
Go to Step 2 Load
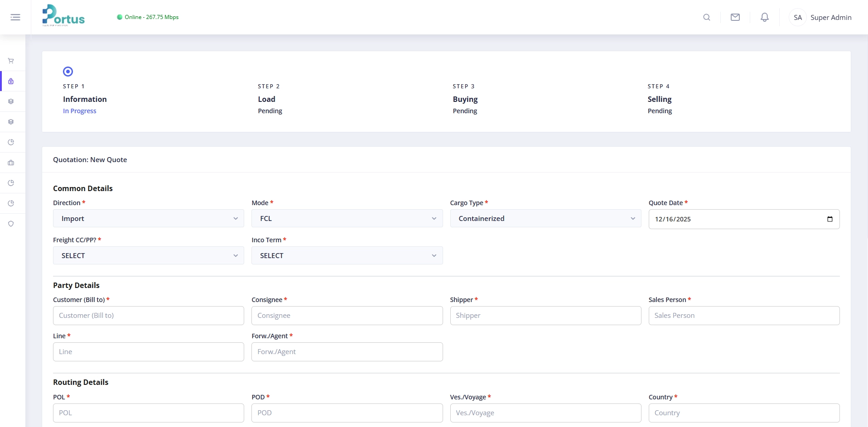267,99
